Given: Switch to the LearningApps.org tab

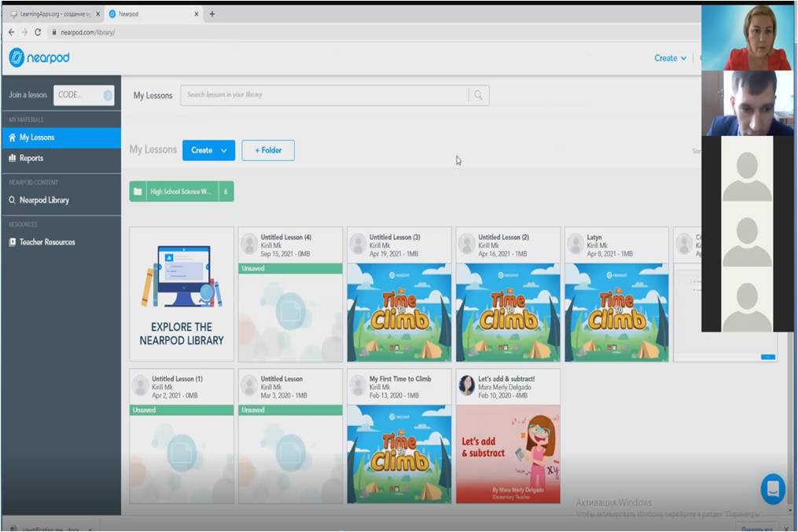Looking at the screenshot, I should click(x=55, y=14).
